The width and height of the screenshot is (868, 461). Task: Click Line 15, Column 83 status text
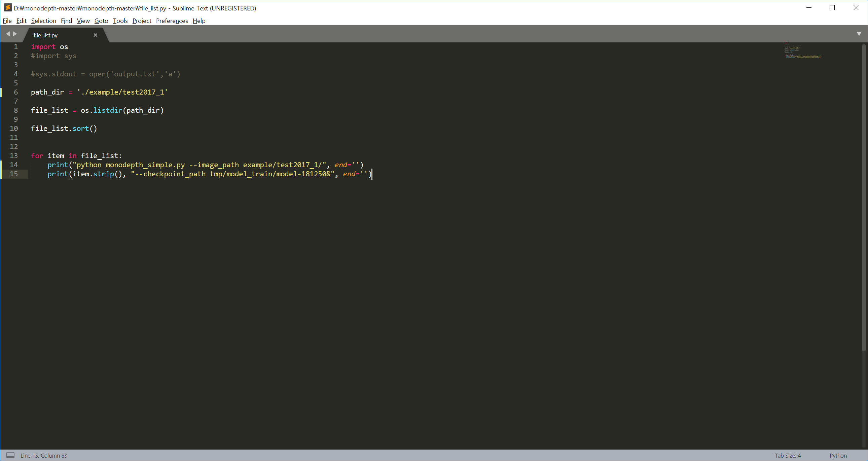44,455
